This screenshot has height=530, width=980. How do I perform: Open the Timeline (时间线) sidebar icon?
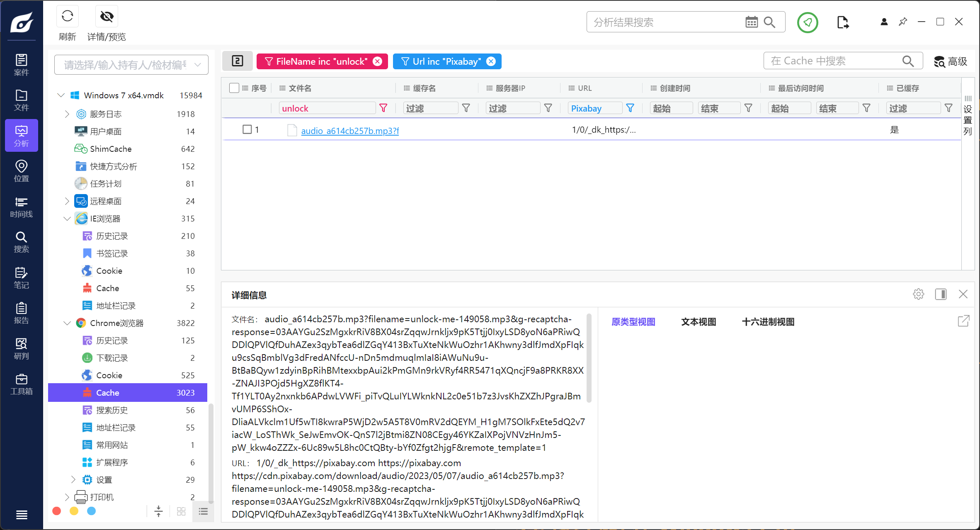point(21,207)
